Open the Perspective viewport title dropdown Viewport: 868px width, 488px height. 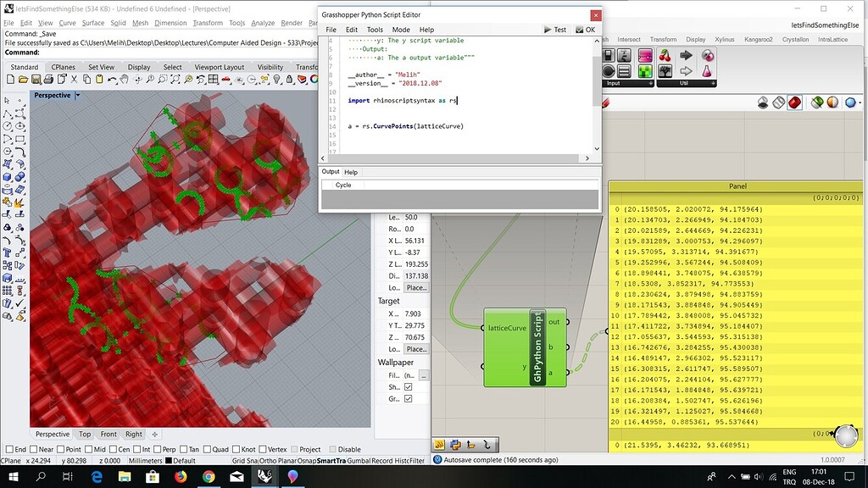pos(76,95)
